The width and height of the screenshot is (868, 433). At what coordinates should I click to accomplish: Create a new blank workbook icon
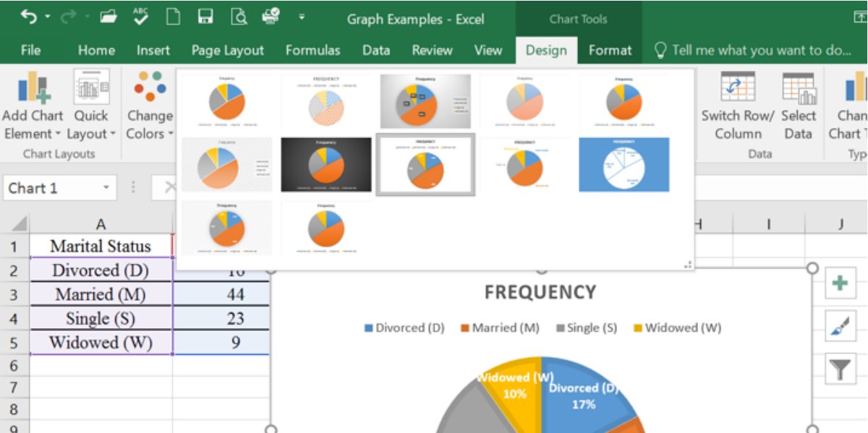click(x=173, y=16)
